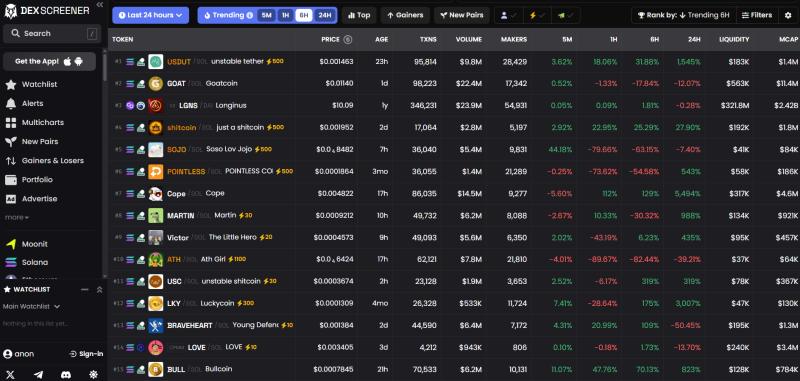Click the BULL Bullcoin token icon

(156, 369)
